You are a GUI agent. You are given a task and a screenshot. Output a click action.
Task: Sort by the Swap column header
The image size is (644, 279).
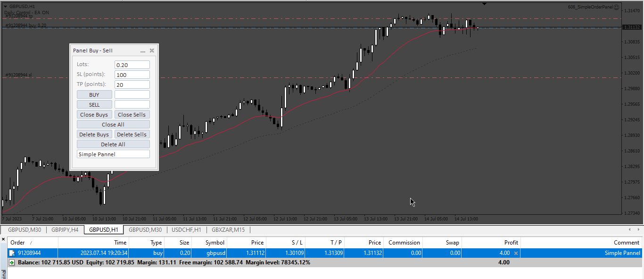coord(442,243)
